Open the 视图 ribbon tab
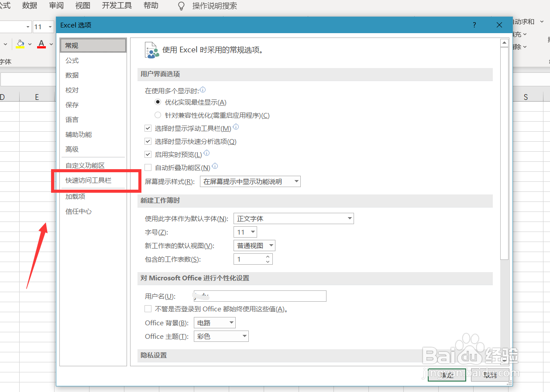This screenshot has width=550, height=392. [x=82, y=6]
